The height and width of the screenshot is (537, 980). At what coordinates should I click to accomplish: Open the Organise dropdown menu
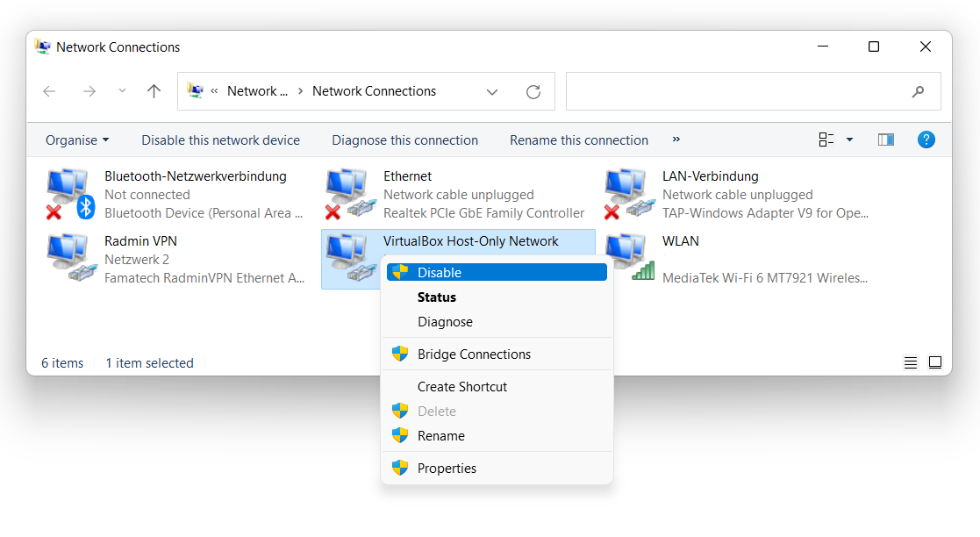point(77,140)
